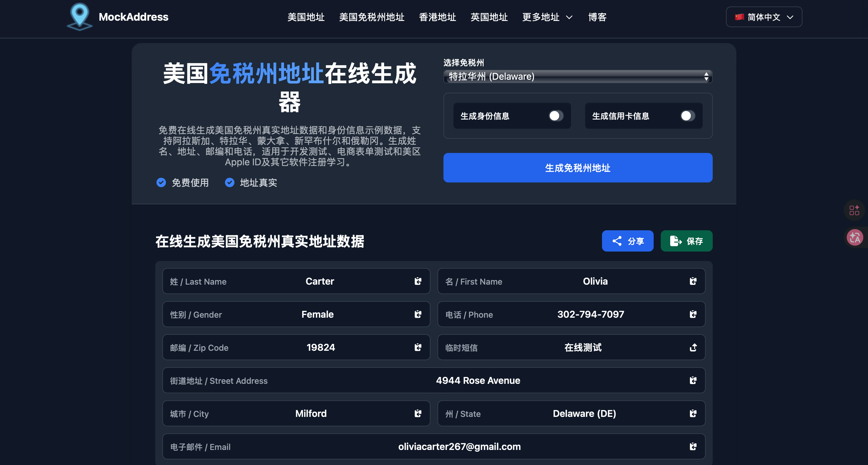868x465 pixels.
Task: Open the temporary SMS 在线测试 link icon
Action: tap(693, 347)
